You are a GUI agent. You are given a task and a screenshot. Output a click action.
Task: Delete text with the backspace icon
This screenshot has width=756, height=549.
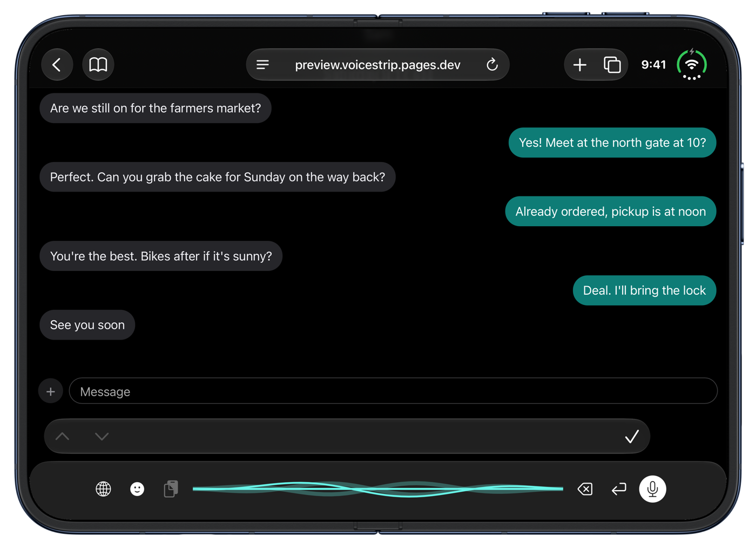585,489
